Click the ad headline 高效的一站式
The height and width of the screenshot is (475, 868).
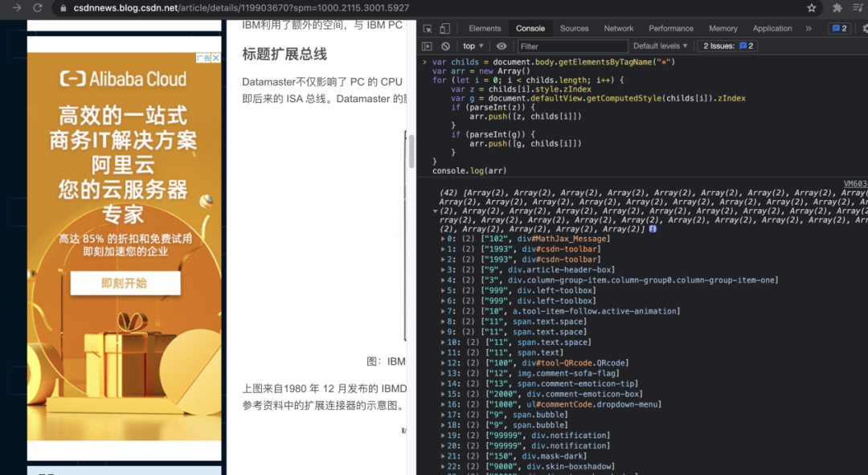[x=123, y=116]
